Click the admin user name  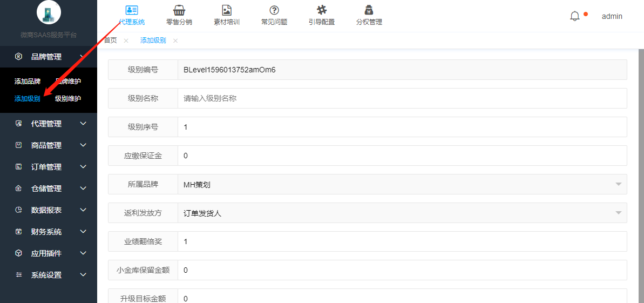tap(612, 16)
